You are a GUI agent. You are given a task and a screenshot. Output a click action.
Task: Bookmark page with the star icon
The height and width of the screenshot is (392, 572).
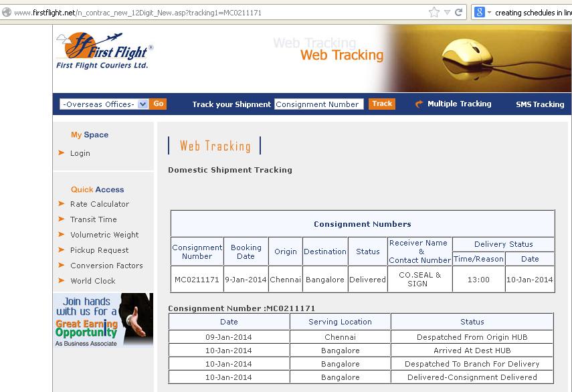click(434, 12)
